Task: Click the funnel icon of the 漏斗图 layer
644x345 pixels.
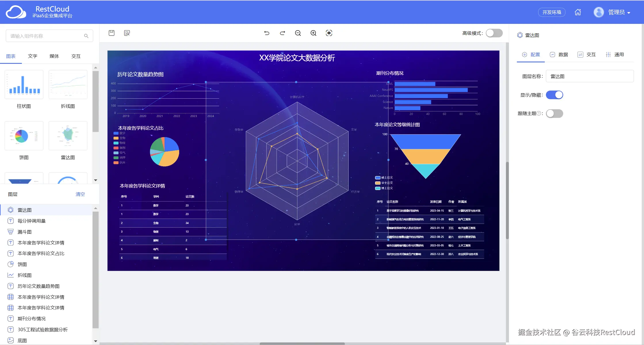Action: tap(11, 232)
